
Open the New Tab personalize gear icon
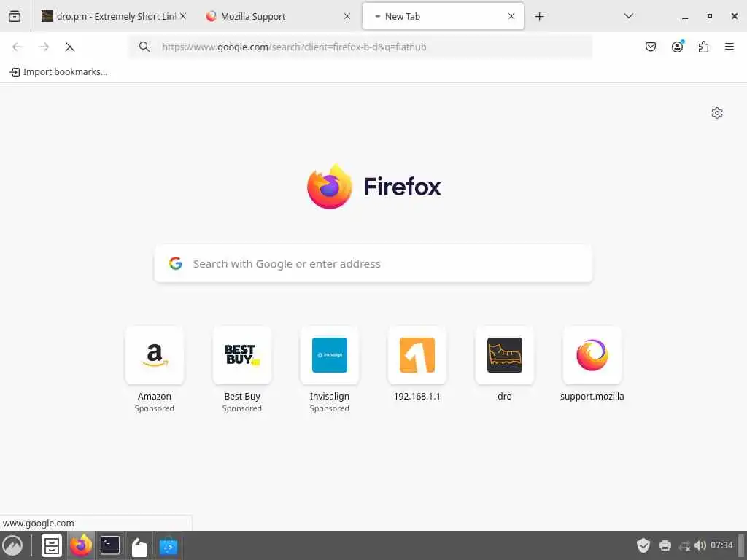(x=717, y=113)
